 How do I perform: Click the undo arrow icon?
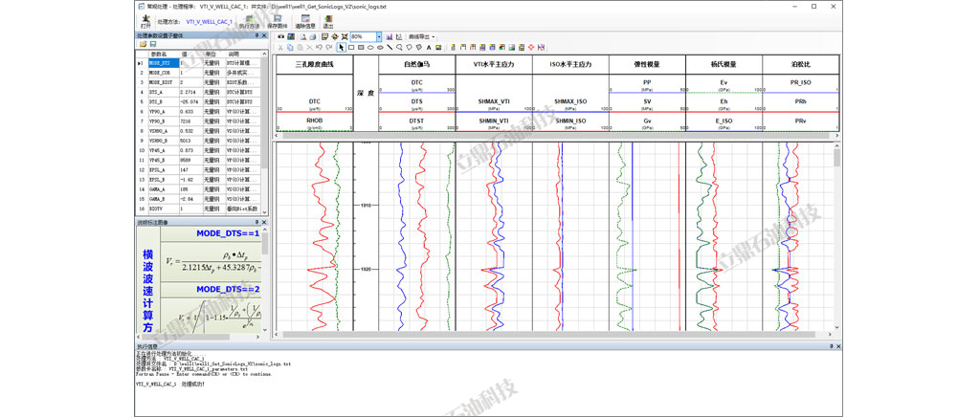(x=320, y=48)
